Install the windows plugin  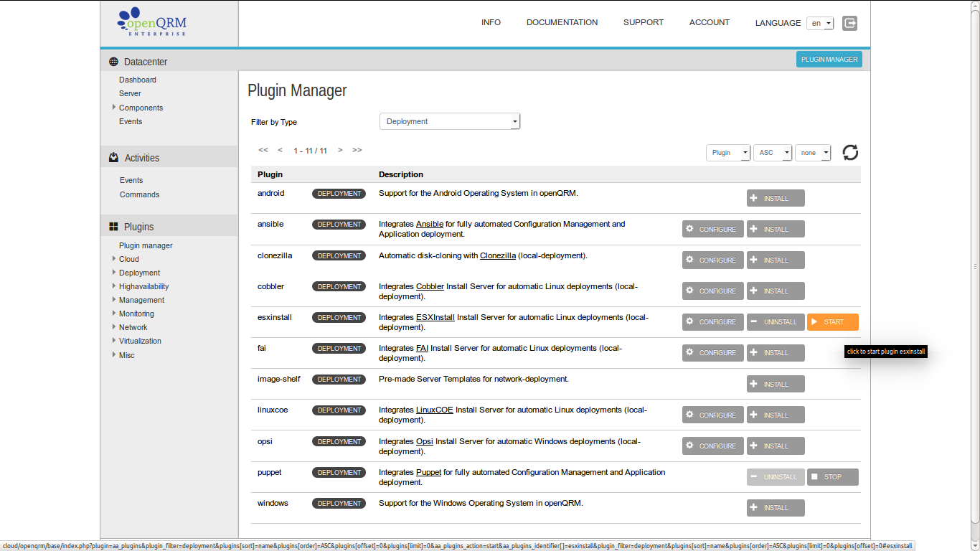(x=776, y=507)
